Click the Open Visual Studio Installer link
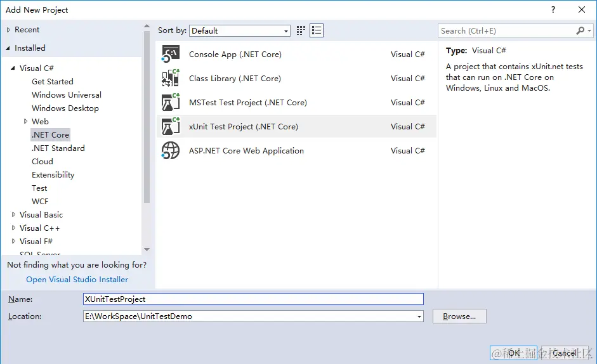This screenshot has width=597, height=364. [x=77, y=280]
